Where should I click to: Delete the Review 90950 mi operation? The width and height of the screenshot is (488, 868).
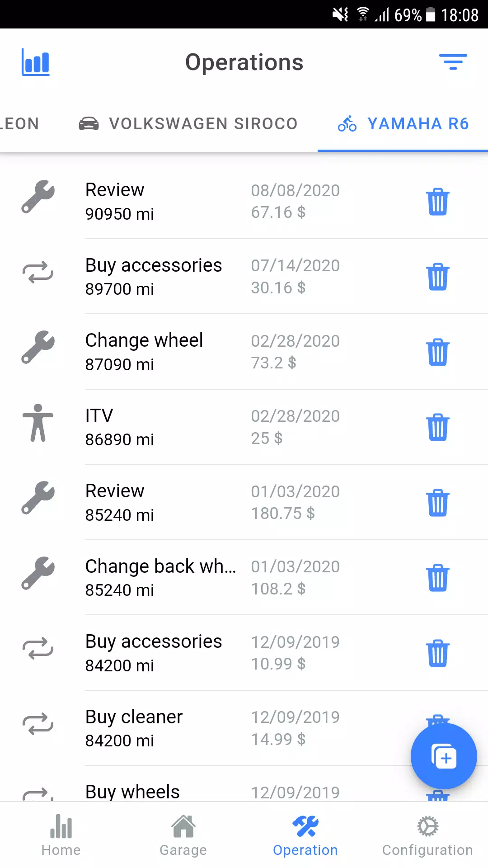[438, 202]
